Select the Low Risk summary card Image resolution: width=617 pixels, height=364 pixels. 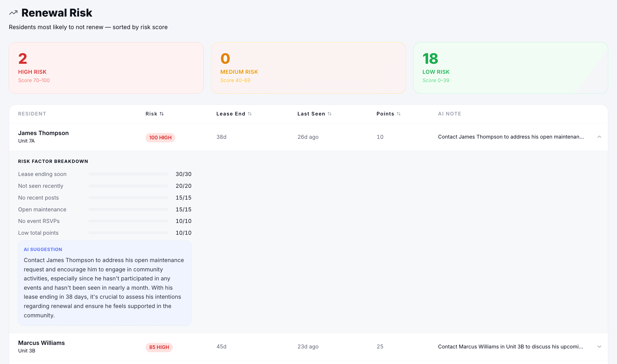click(x=511, y=68)
